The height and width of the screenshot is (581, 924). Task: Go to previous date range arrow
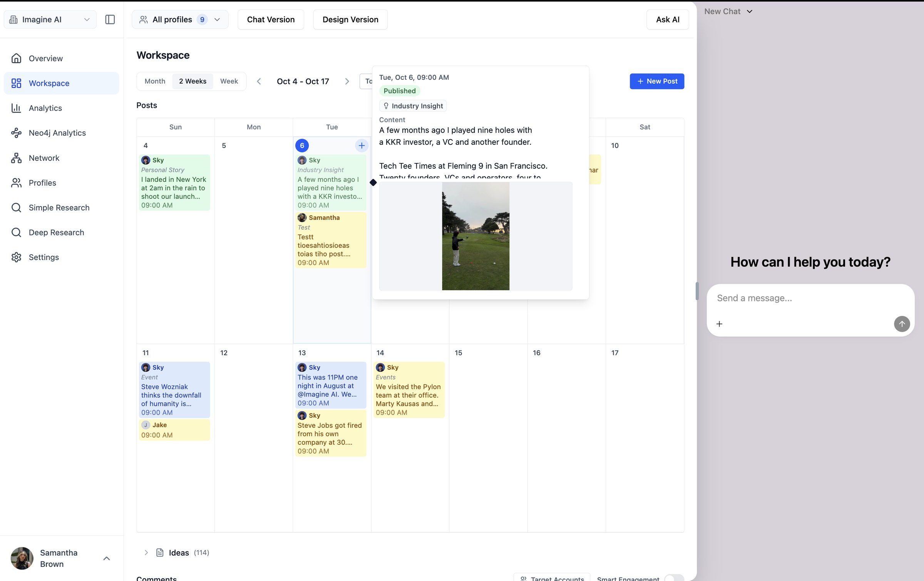(x=259, y=81)
